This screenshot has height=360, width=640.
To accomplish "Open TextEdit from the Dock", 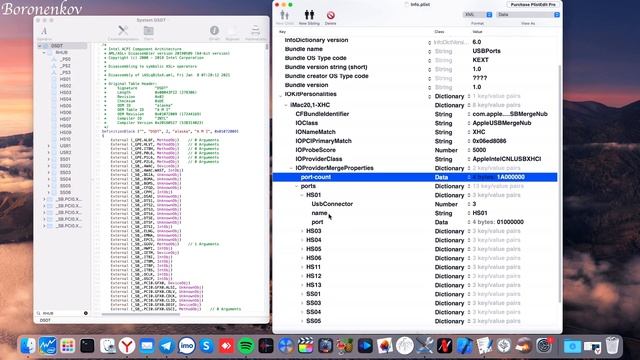I will point(484,346).
